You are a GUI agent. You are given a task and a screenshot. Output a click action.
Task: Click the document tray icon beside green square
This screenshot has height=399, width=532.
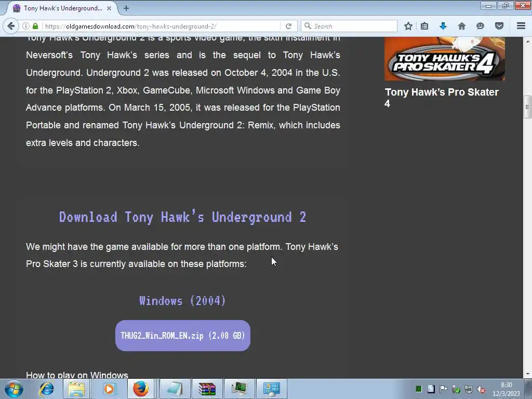click(x=431, y=389)
